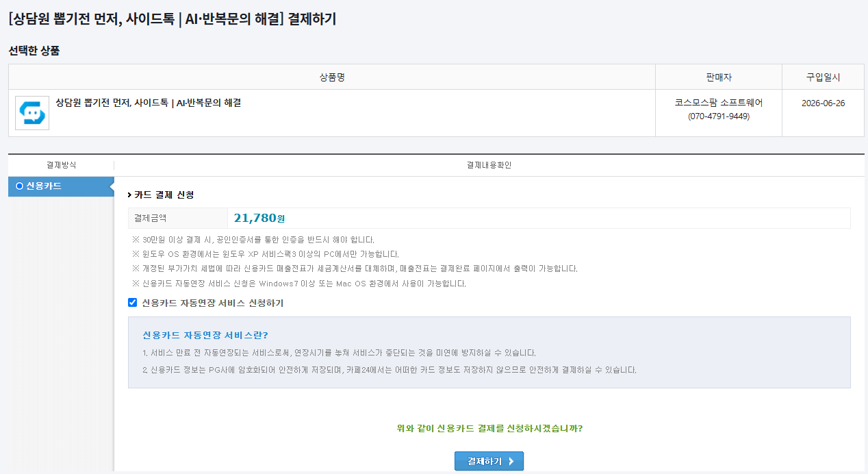Click the 결제하기 button
This screenshot has width=868, height=474.
pos(489,462)
